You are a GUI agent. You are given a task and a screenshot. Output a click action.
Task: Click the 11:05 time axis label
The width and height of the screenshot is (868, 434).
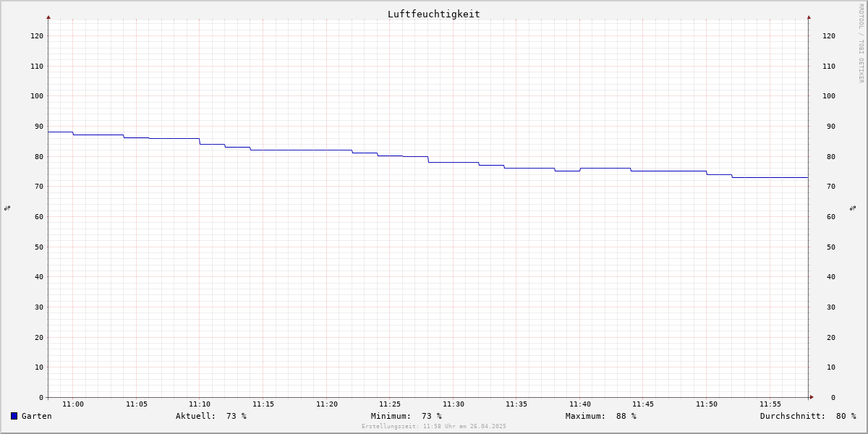(137, 404)
